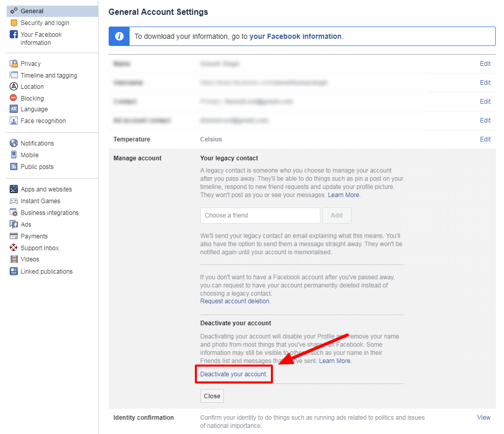504x434 pixels.
Task: Select Videos in the sidebar
Action: tap(30, 259)
